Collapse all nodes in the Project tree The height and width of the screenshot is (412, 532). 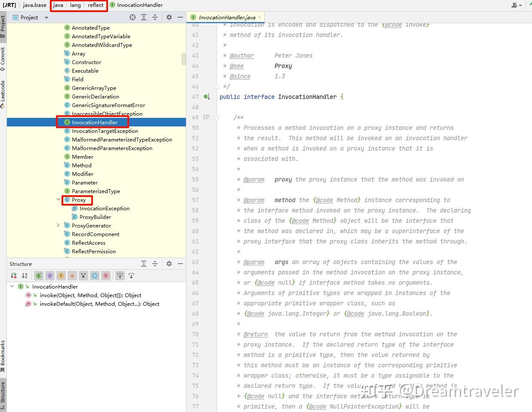156,18
